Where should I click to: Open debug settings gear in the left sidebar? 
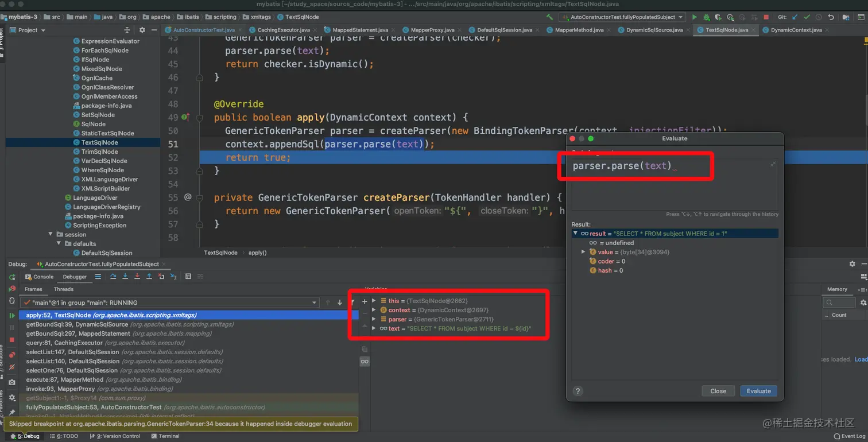coord(12,397)
